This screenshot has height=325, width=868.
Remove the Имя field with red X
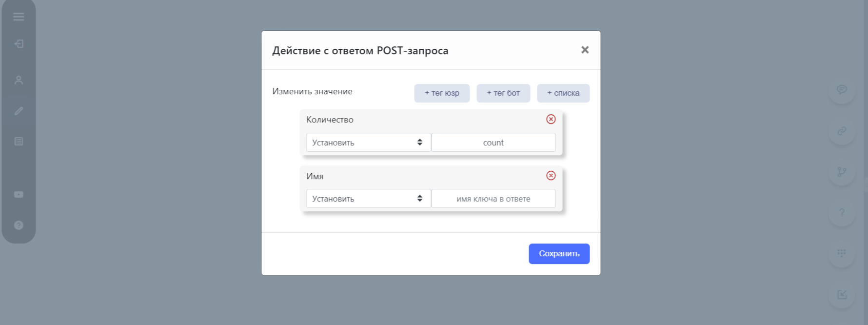click(551, 176)
